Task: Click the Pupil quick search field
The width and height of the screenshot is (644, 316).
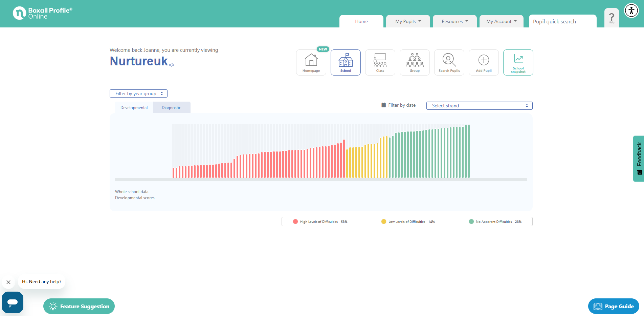Action: coord(563,21)
